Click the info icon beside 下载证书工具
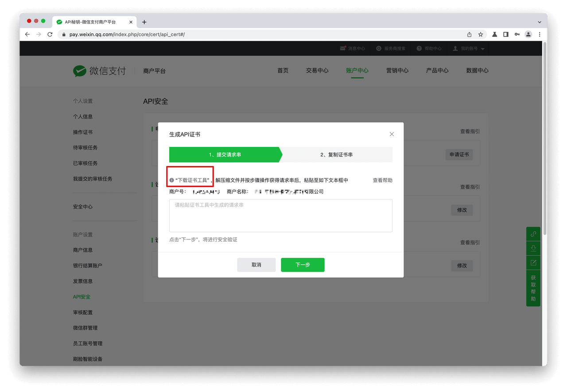This screenshot has width=567, height=392. point(171,180)
